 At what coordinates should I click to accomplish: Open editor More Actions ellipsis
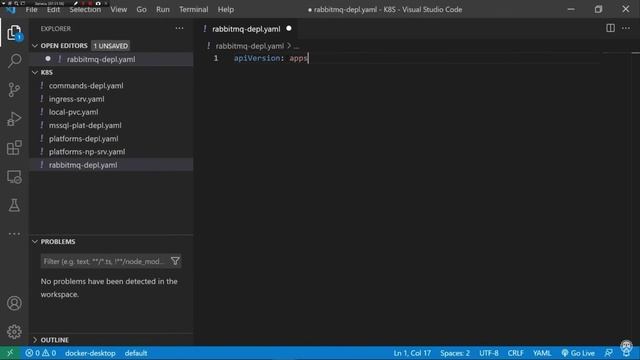(626, 28)
